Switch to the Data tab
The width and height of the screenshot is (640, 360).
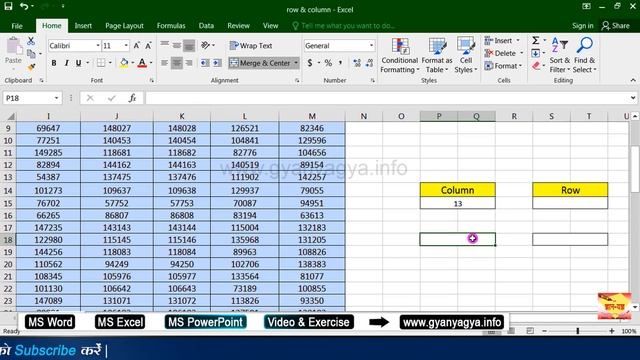(206, 26)
